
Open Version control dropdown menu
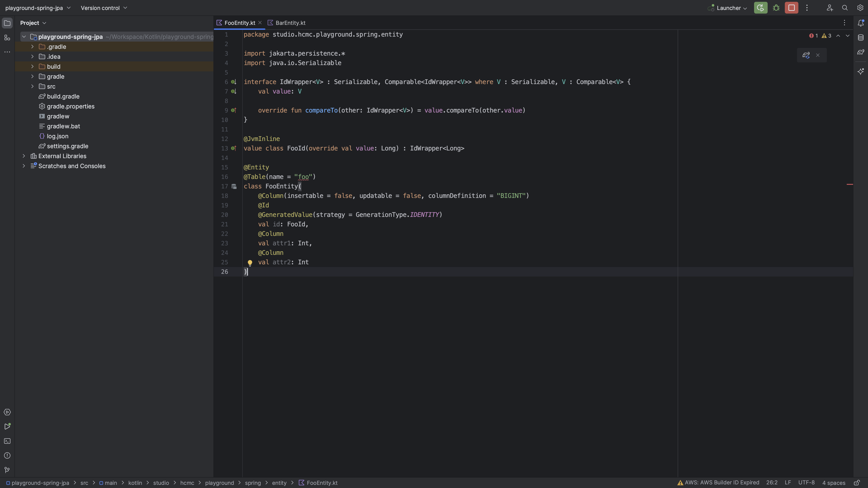pyautogui.click(x=104, y=8)
